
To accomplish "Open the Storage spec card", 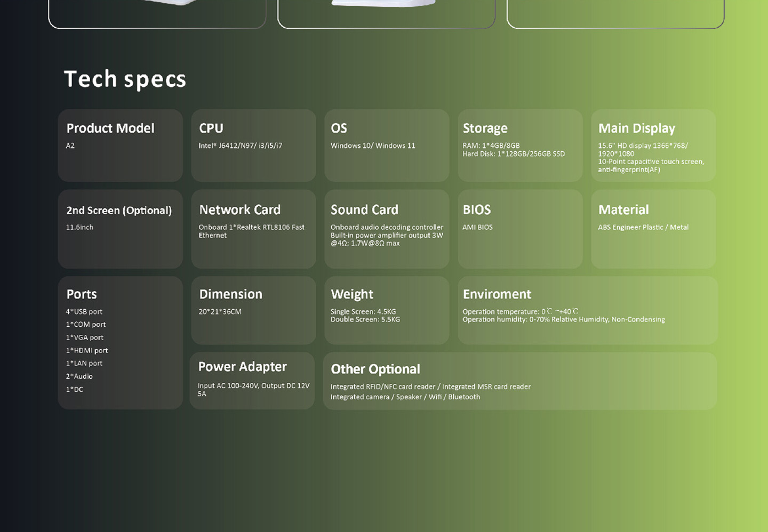I will (x=519, y=146).
